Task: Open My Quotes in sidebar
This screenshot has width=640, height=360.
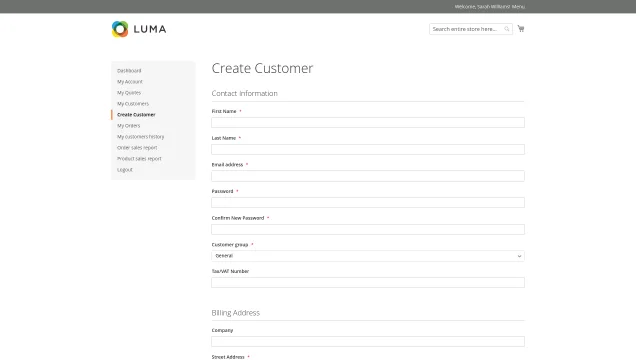Action: (x=129, y=93)
